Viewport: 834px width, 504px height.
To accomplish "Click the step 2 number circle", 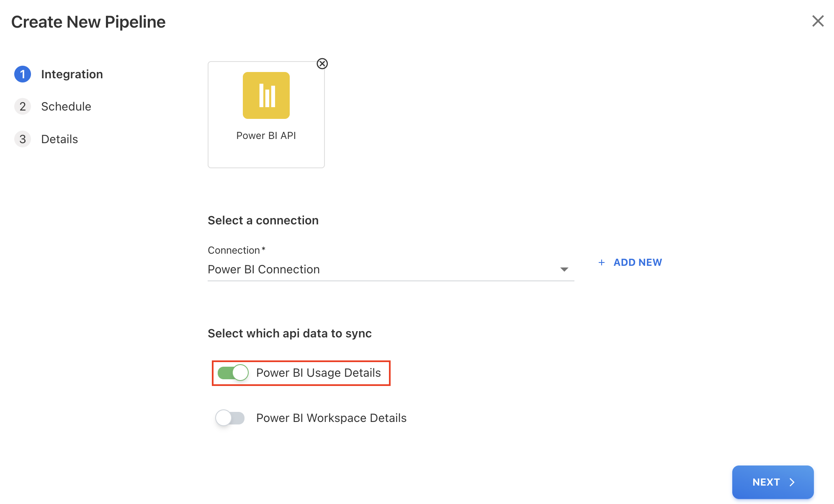I will click(23, 106).
